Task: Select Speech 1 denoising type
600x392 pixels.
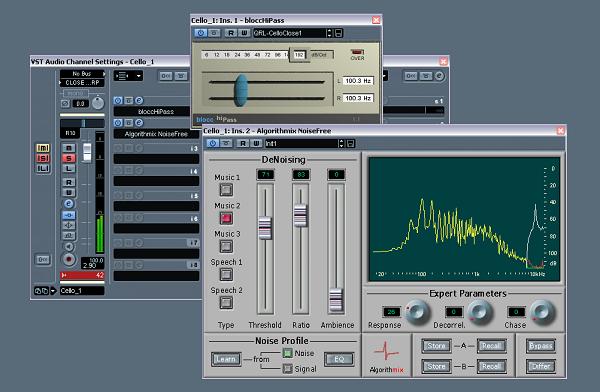Action: click(226, 274)
